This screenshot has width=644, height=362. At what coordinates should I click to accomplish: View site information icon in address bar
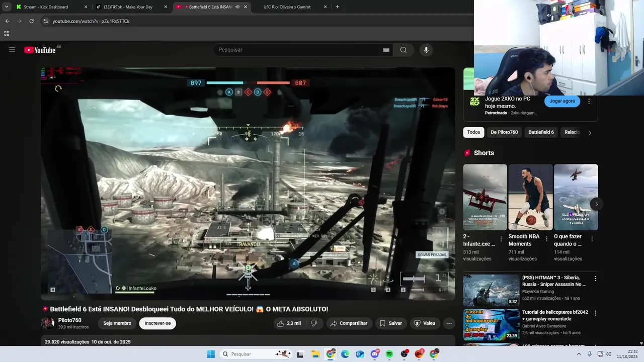46,21
